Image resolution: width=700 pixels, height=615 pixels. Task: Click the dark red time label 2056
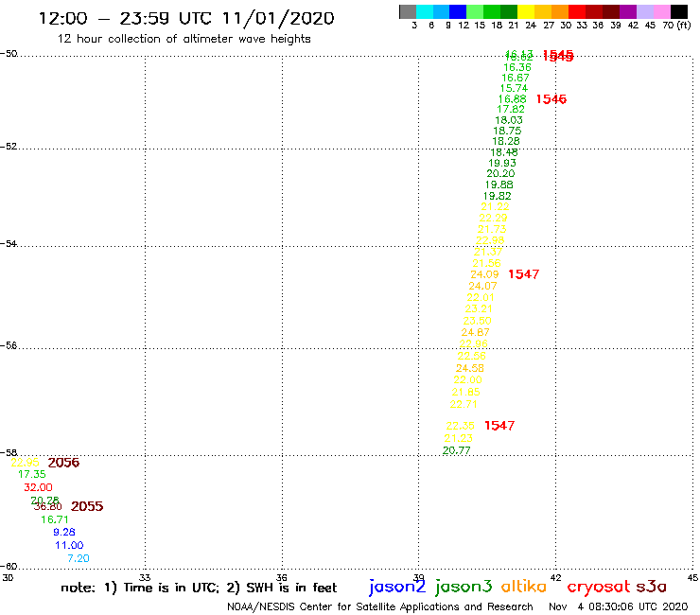click(x=63, y=463)
